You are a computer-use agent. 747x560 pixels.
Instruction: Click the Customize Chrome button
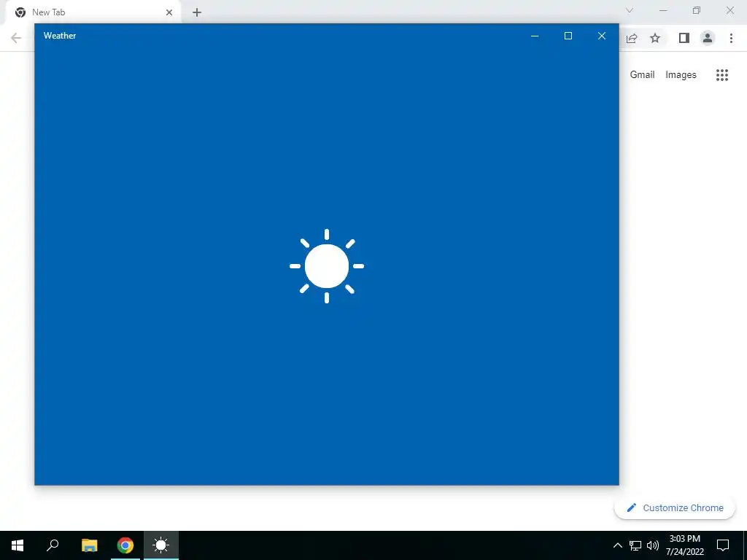tap(675, 507)
